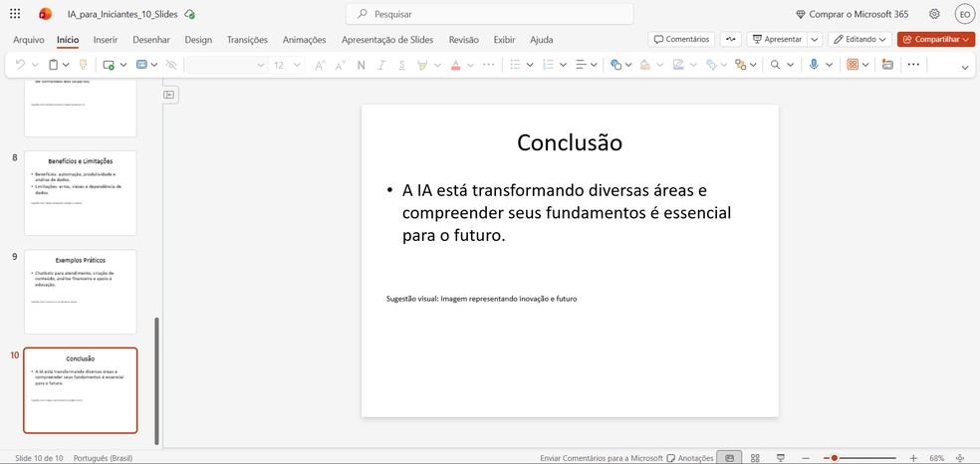This screenshot has height=464, width=980.
Task: Open slide layout options
Action: coord(141,65)
